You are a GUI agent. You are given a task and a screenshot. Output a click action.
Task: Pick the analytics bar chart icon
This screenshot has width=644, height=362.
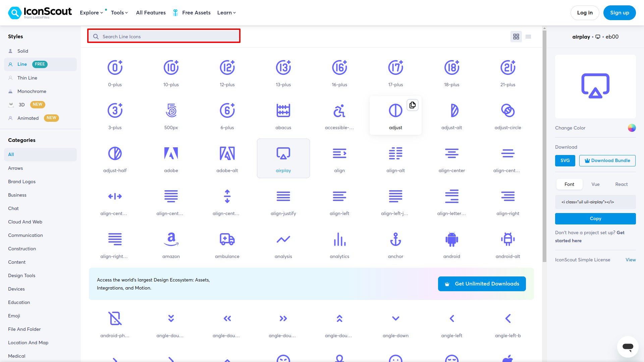(x=339, y=240)
